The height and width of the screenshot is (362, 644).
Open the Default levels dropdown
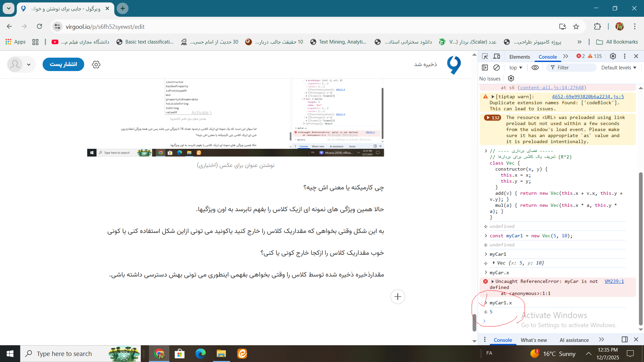pos(619,68)
